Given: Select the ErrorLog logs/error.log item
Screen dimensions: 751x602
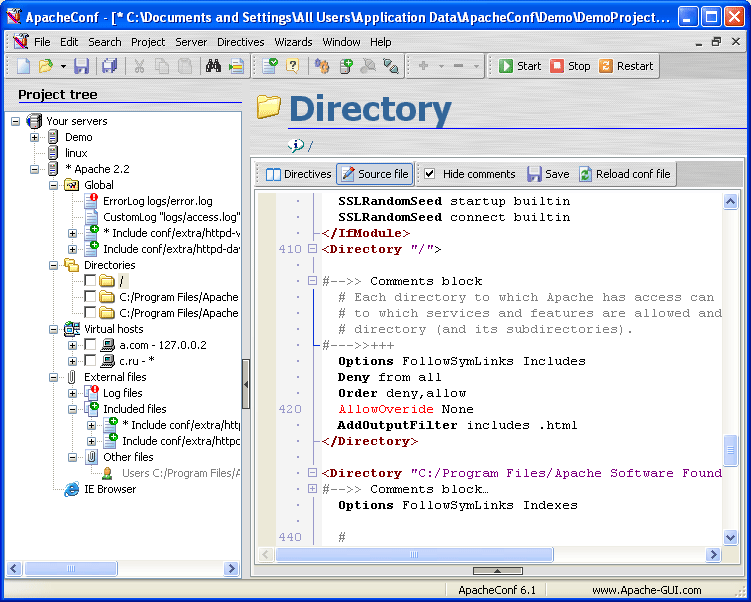Looking at the screenshot, I should (x=158, y=201).
